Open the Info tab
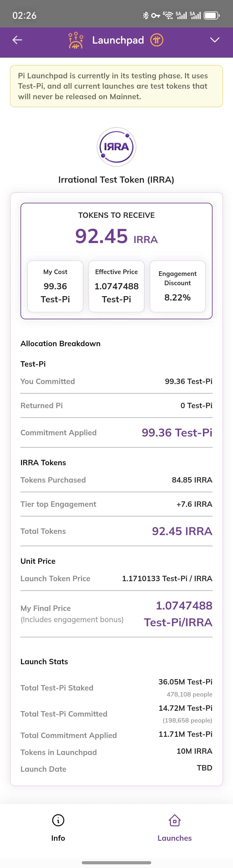 pos(58,838)
